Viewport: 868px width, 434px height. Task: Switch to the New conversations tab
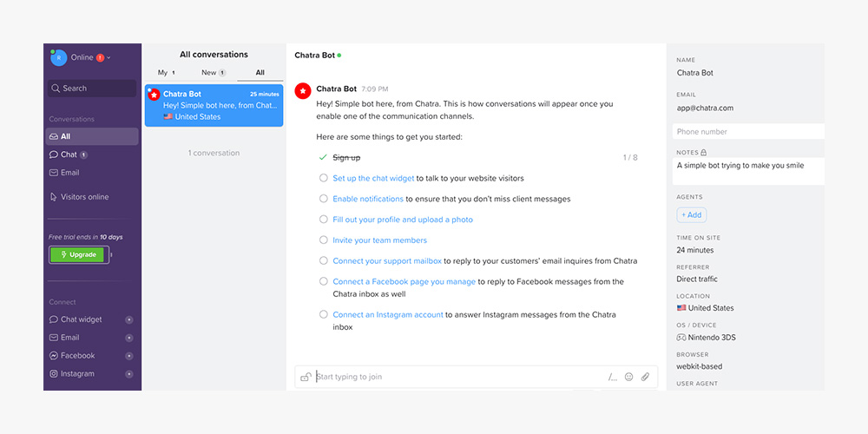coord(214,73)
